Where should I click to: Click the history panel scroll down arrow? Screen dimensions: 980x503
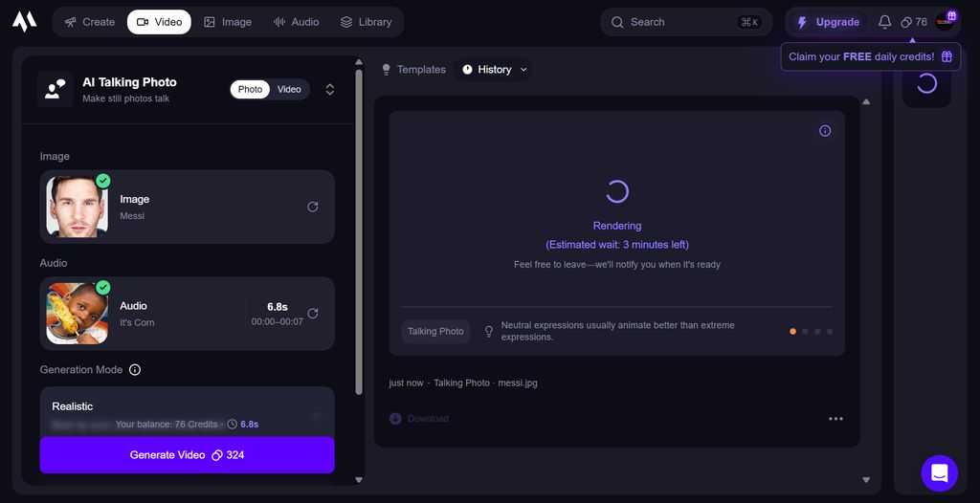pyautogui.click(x=866, y=480)
